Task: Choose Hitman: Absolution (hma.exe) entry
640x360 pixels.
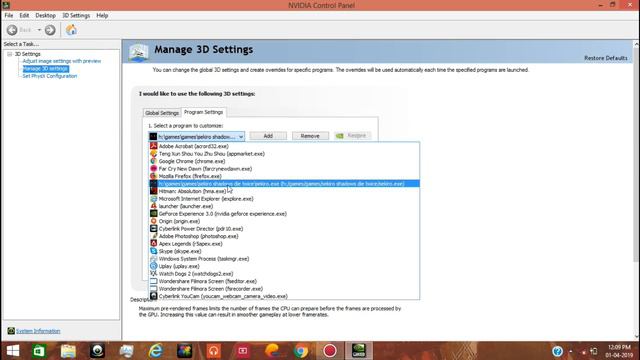Action: (x=284, y=191)
